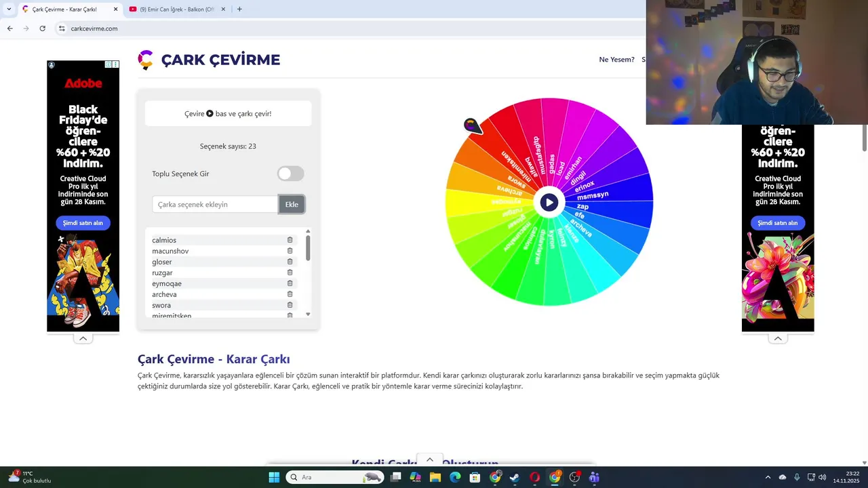Image resolution: width=868 pixels, height=488 pixels.
Task: Open the volume control in system tray
Action: point(823,477)
